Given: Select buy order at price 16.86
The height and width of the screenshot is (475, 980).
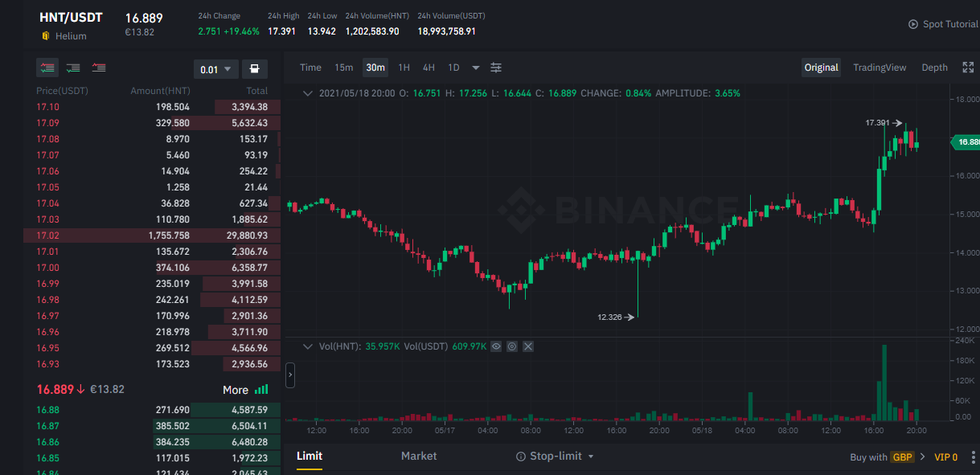Looking at the screenshot, I should pyautogui.click(x=152, y=442).
